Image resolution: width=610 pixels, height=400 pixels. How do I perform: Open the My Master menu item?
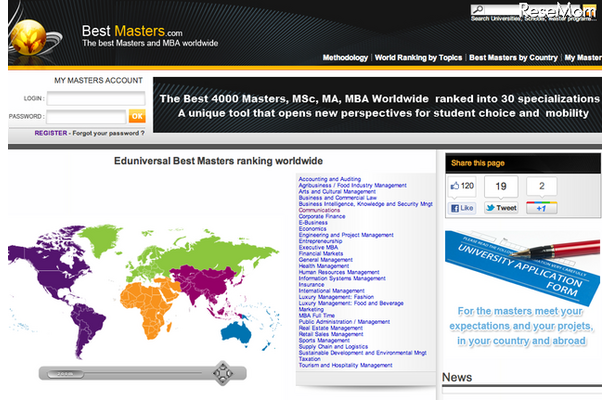click(583, 58)
